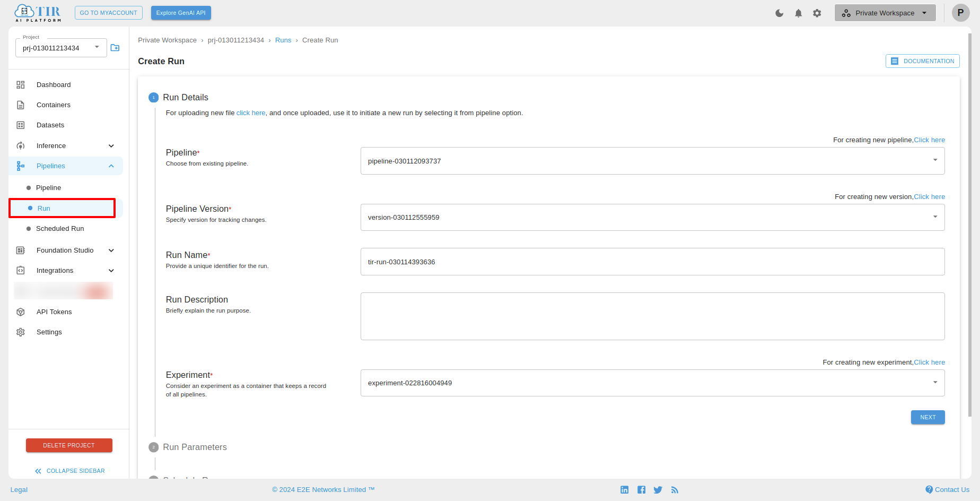Focus the Run Description text area
The width and height of the screenshot is (980, 501).
coord(652,316)
